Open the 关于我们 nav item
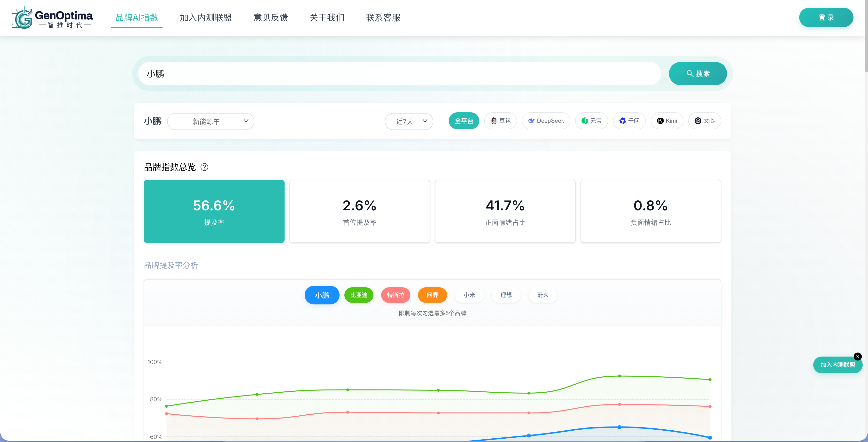Viewport: 868px width, 442px height. pyautogui.click(x=327, y=17)
